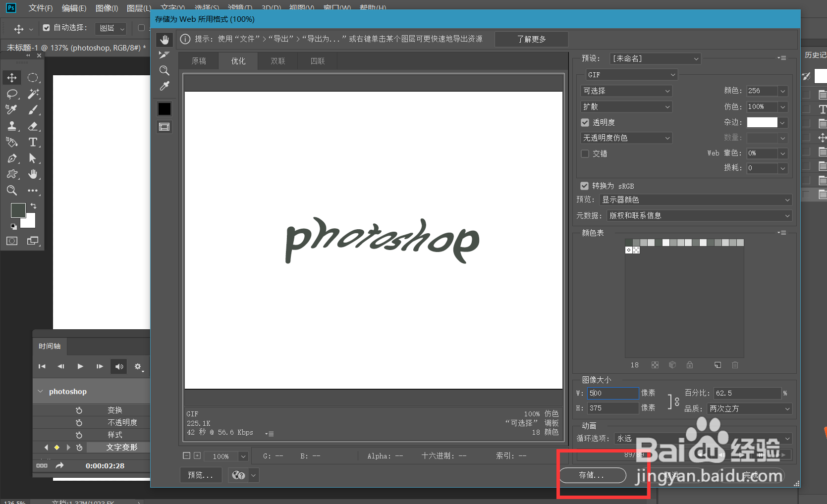Viewport: 827px width, 504px height.
Task: Select the Lasso tool
Action: pos(12,94)
